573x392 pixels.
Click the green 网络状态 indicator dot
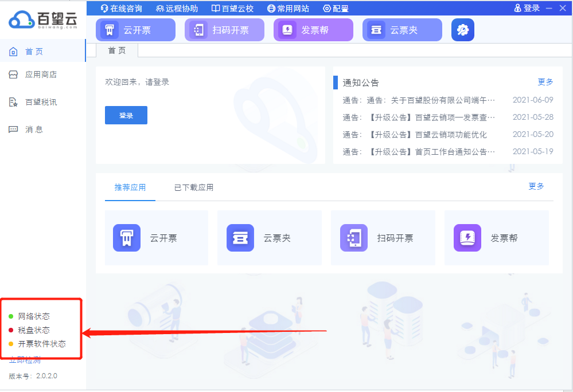coord(11,316)
